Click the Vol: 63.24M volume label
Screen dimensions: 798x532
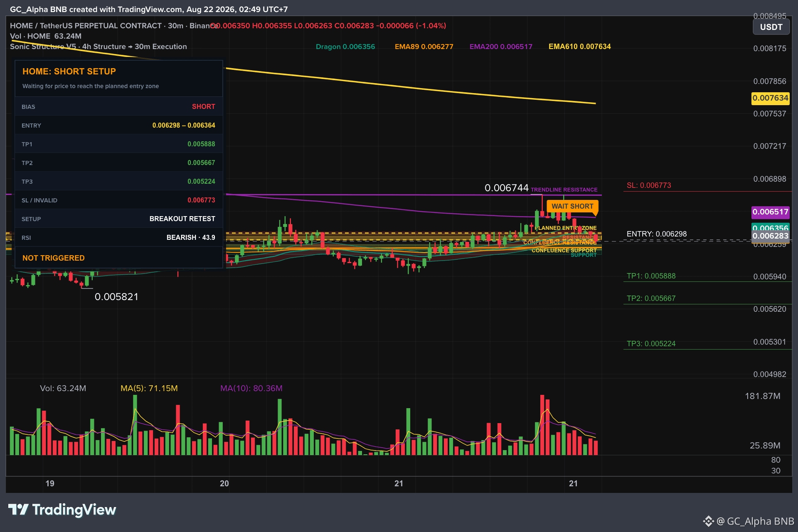[63, 388]
